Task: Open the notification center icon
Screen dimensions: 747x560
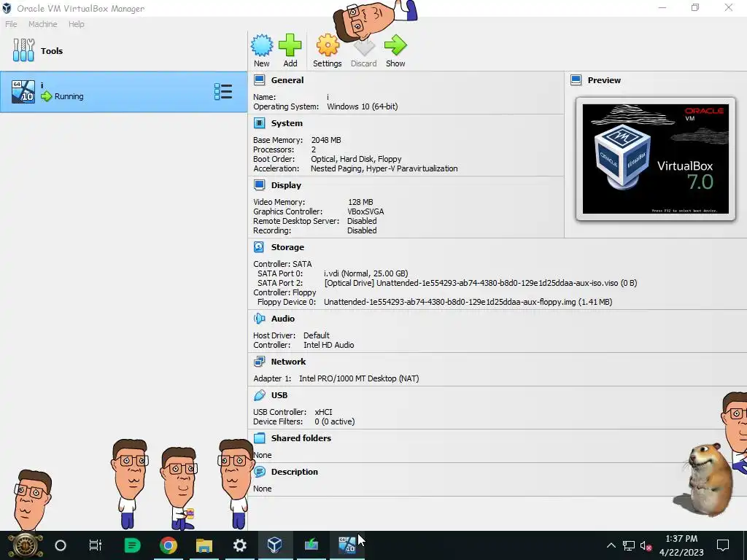Action: (x=723, y=545)
